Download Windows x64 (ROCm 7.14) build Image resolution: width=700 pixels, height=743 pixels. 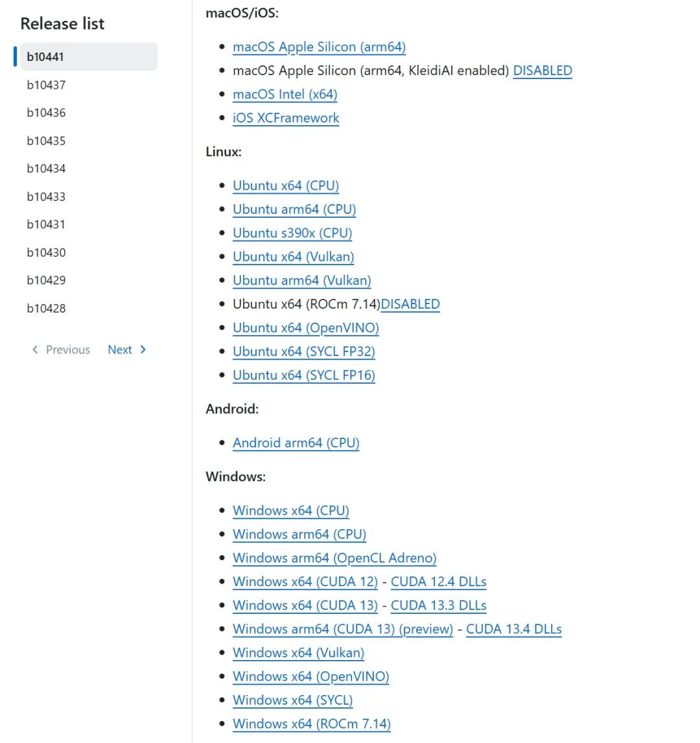[x=312, y=724]
